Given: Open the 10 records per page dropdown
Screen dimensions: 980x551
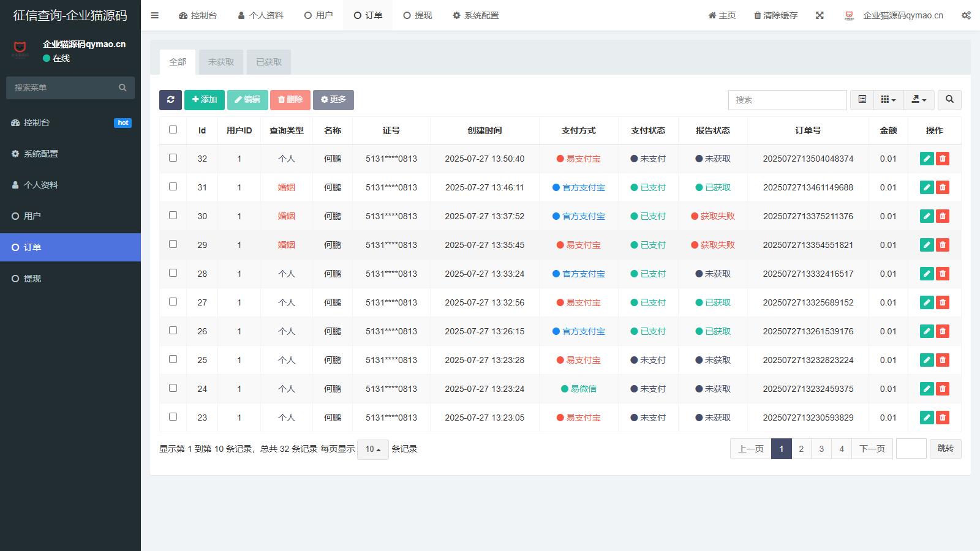Looking at the screenshot, I should coord(372,449).
